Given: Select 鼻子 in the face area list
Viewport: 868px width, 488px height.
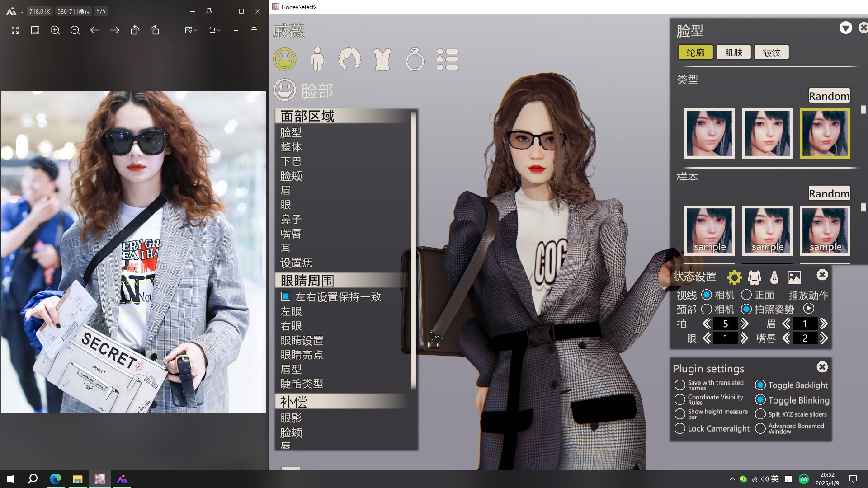Looking at the screenshot, I should [291, 219].
